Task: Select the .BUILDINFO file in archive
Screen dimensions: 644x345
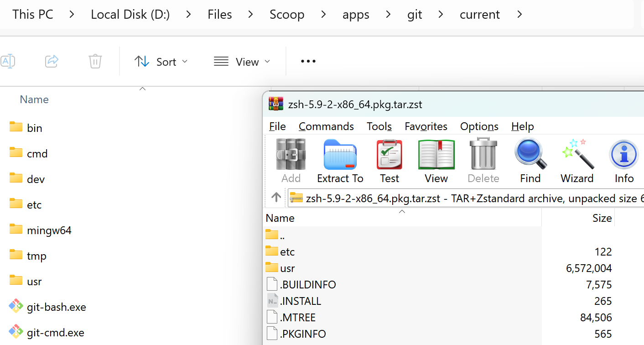Action: point(301,284)
